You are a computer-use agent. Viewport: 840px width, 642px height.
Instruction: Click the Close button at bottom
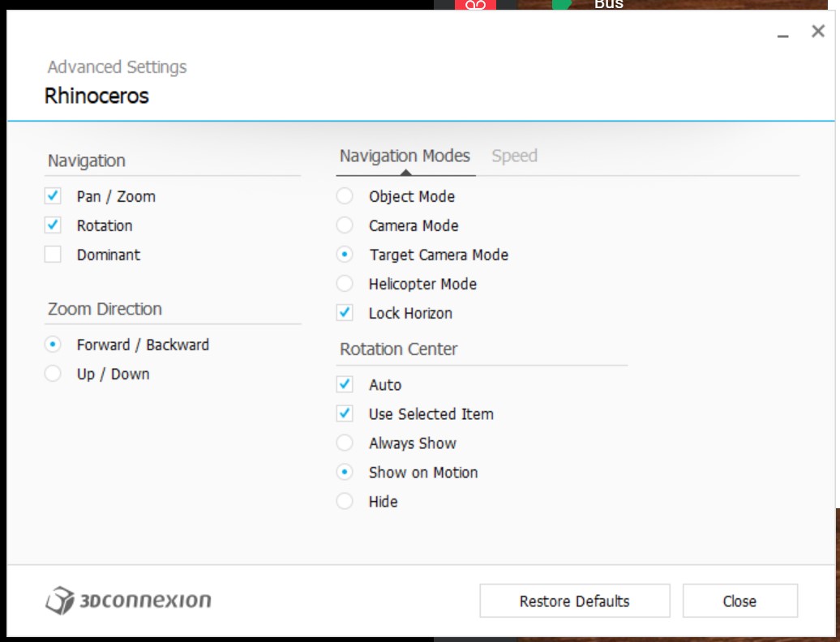739,601
